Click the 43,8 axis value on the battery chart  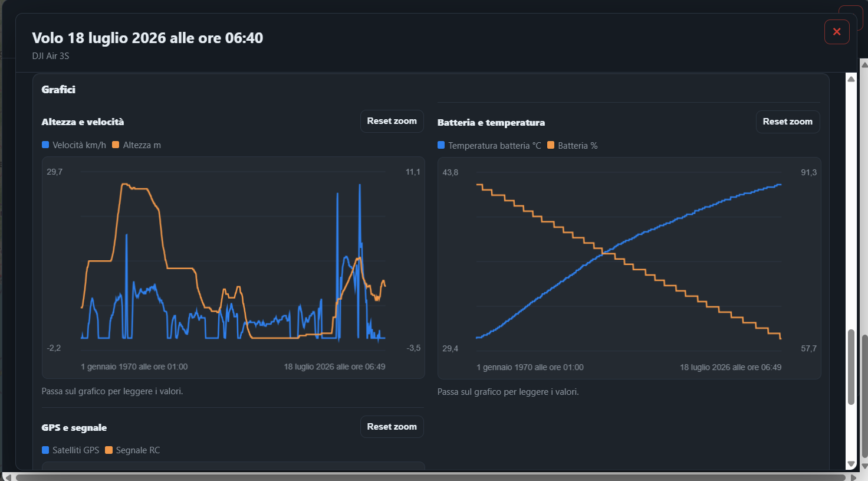[451, 172]
